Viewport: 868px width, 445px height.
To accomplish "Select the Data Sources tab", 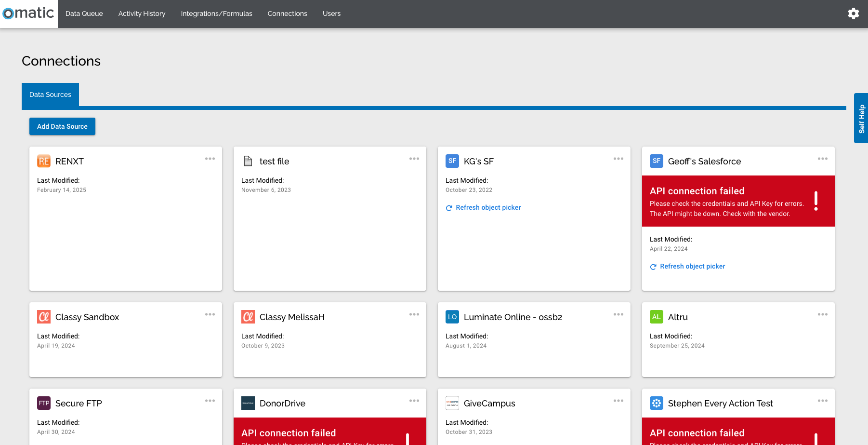I will pos(50,94).
